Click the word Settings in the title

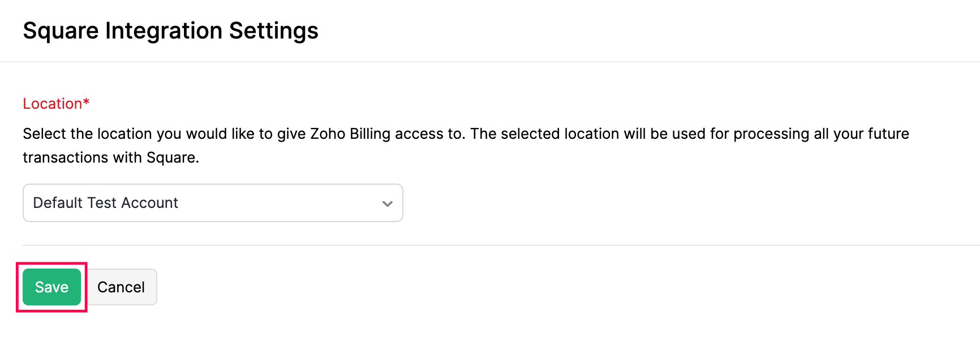[x=273, y=31]
